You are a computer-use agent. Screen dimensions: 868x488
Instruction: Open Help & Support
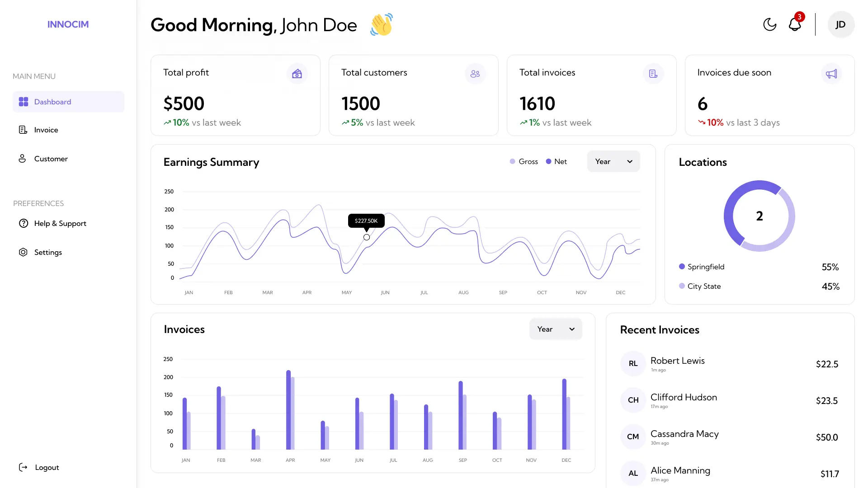click(60, 223)
